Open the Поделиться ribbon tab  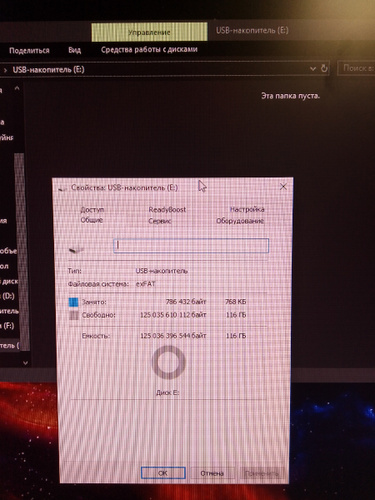29,50
